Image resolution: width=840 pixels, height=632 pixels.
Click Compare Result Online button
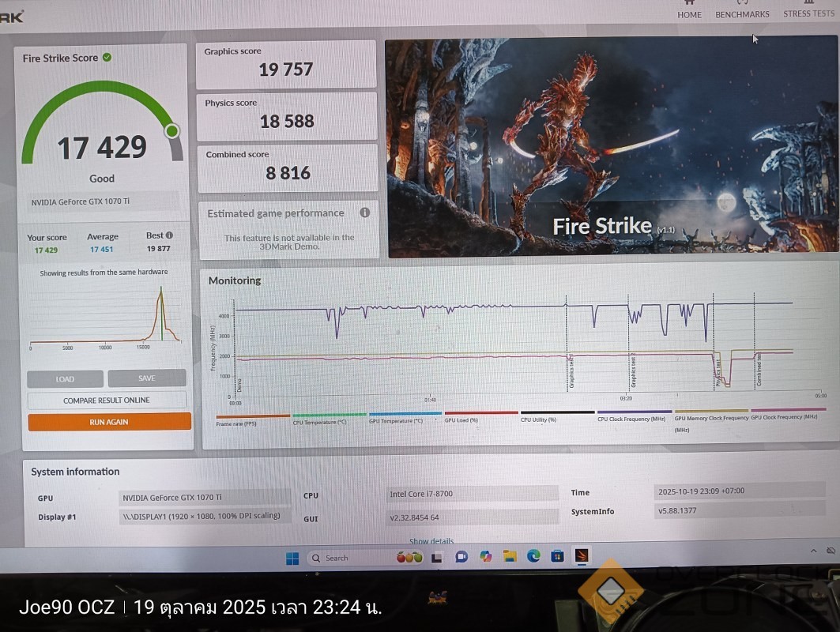pos(107,401)
